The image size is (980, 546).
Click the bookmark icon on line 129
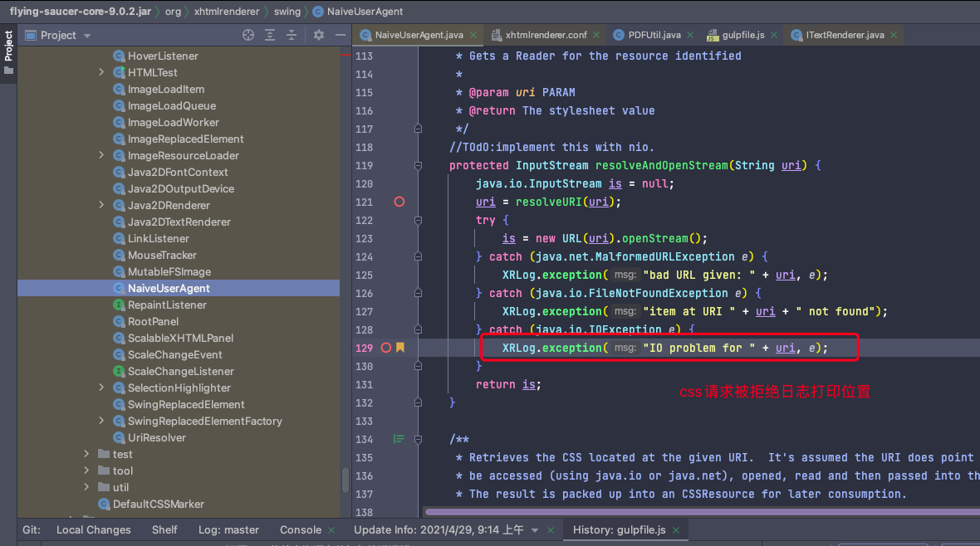pyautogui.click(x=400, y=348)
